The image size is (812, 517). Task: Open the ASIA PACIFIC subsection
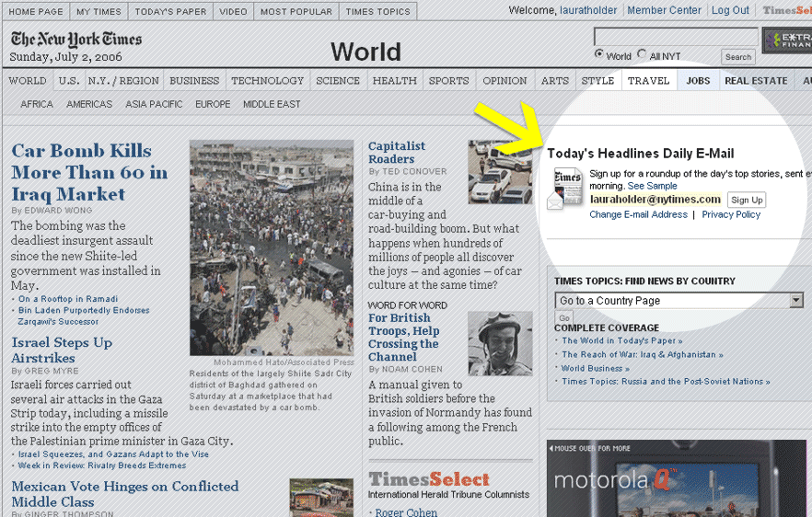(154, 104)
